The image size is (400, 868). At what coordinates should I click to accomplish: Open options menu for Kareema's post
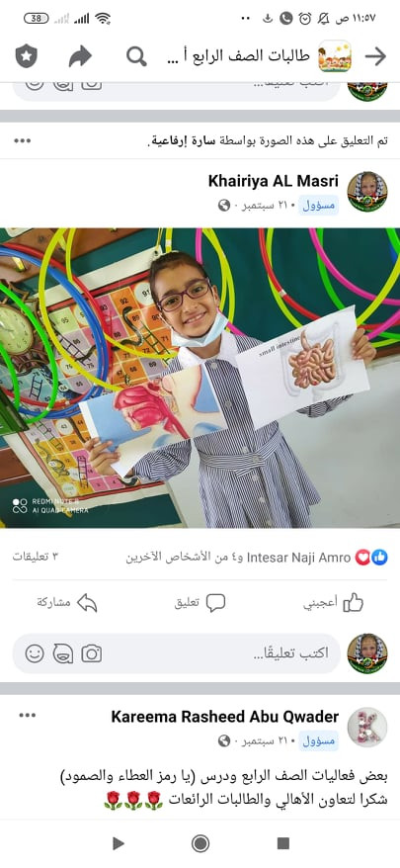tap(27, 715)
